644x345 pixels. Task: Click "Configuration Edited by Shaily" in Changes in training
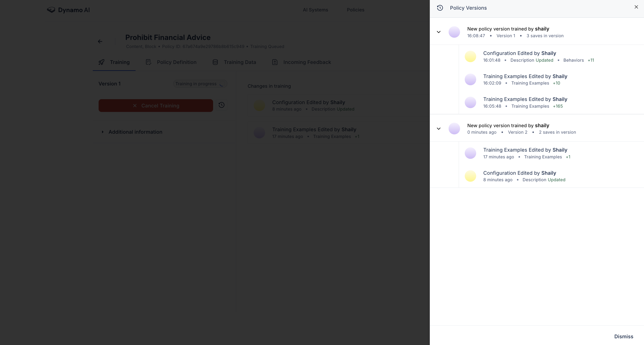click(x=309, y=102)
